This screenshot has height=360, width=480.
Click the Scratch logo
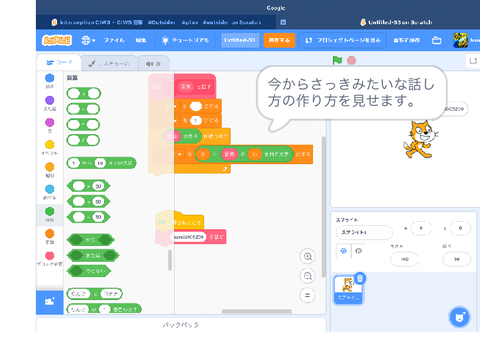[x=57, y=40]
